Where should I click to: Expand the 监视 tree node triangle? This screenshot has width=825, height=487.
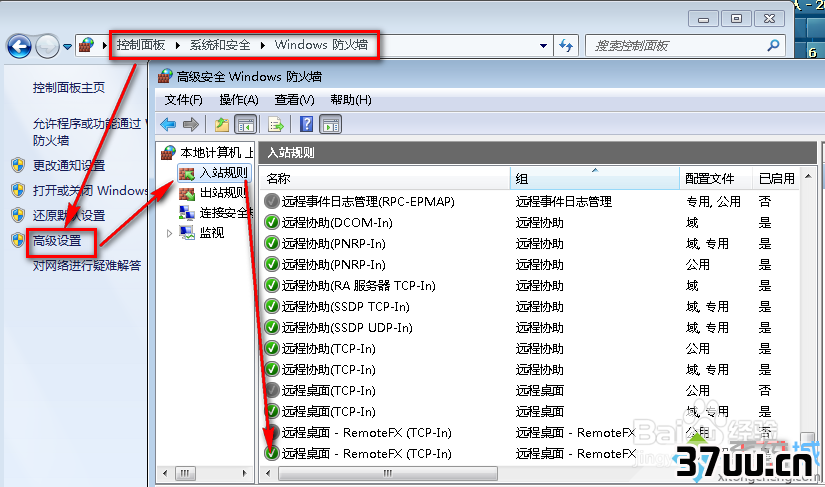click(x=169, y=233)
